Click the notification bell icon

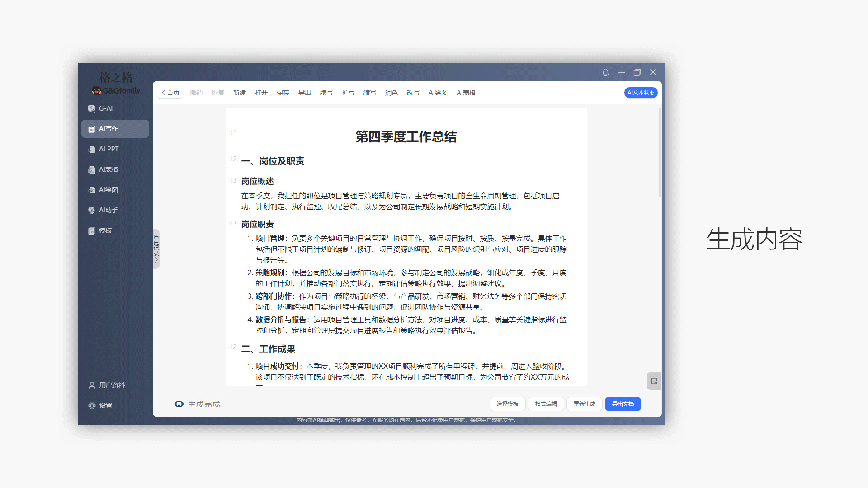coord(605,72)
